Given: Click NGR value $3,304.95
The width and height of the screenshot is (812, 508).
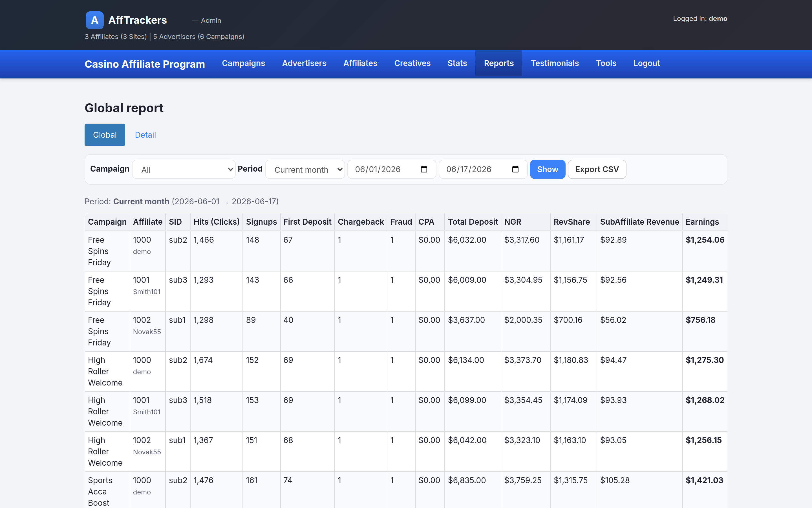Looking at the screenshot, I should (523, 280).
